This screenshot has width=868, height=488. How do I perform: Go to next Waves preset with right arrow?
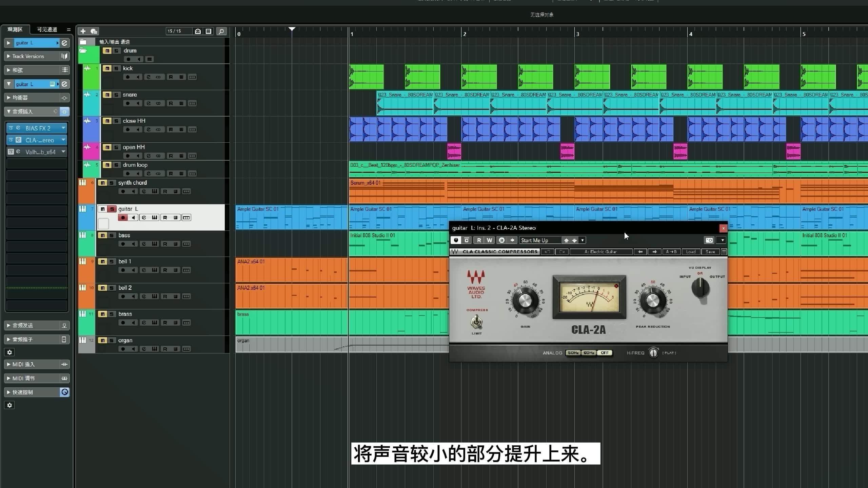[x=654, y=252]
